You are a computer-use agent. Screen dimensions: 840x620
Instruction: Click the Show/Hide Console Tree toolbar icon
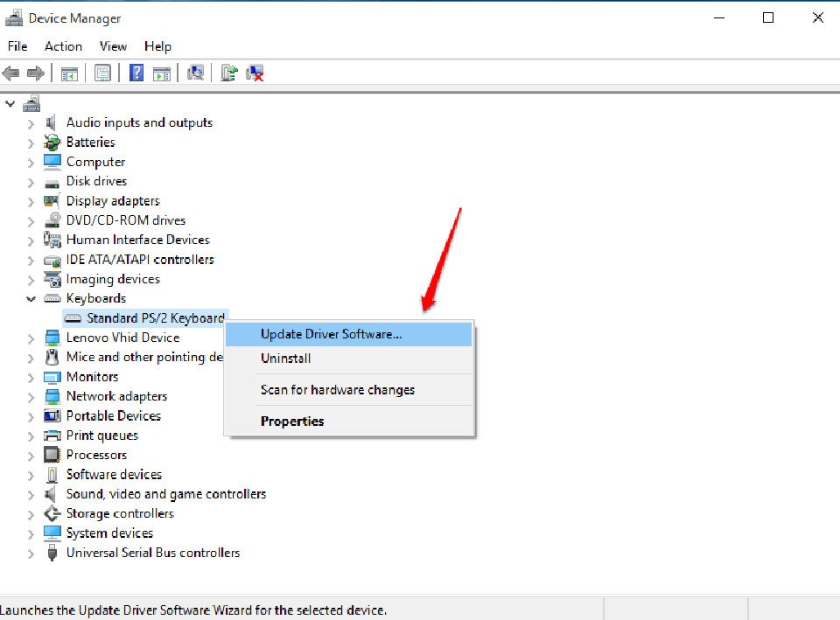[x=68, y=73]
